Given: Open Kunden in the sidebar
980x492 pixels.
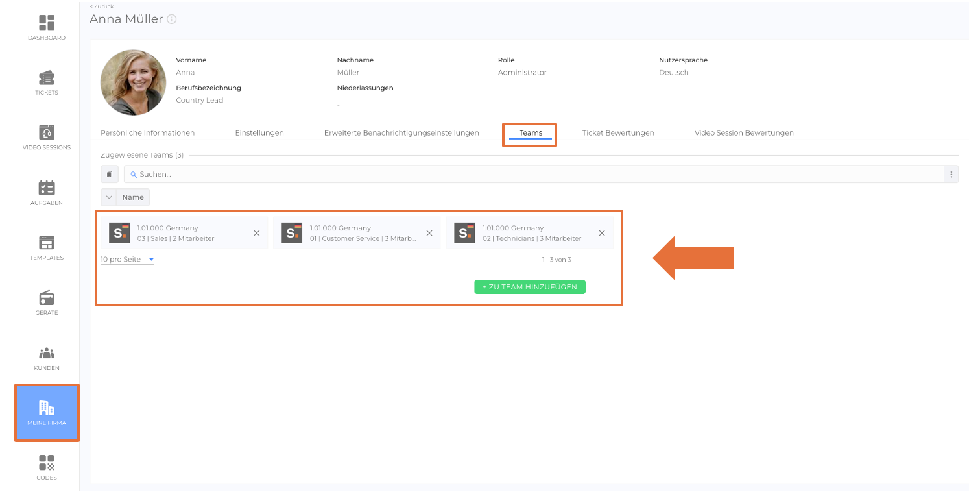Looking at the screenshot, I should click(47, 358).
